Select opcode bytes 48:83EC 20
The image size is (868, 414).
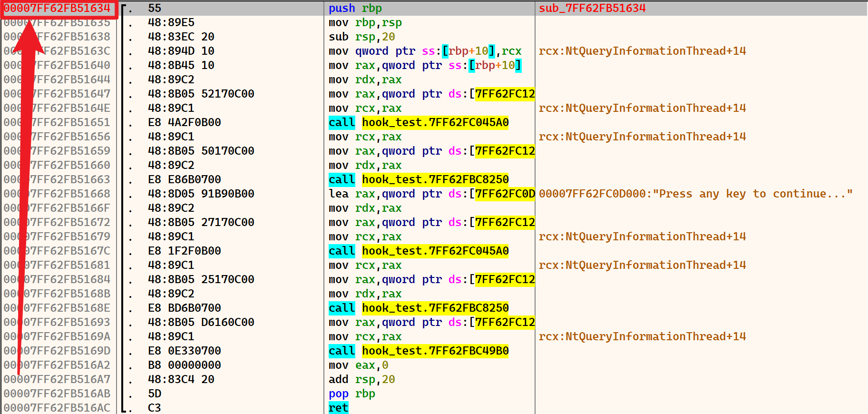(181, 37)
